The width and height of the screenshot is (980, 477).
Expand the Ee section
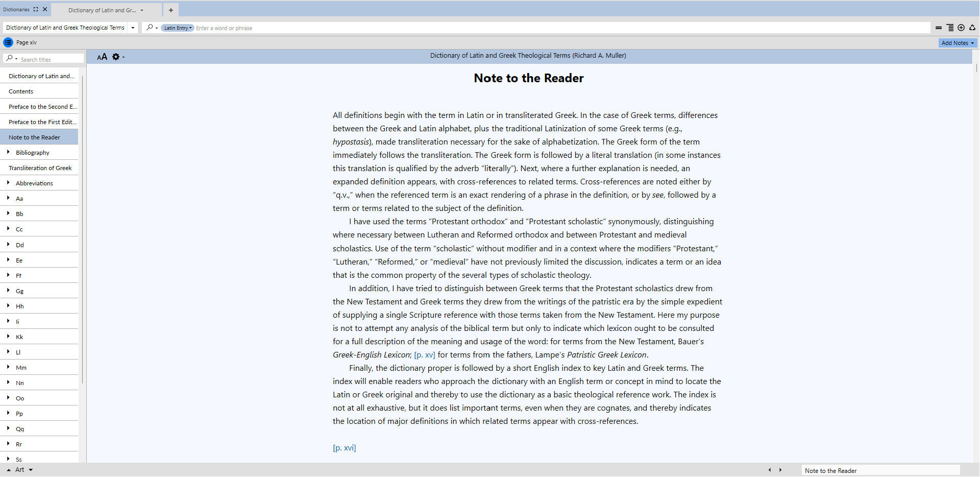coord(8,260)
